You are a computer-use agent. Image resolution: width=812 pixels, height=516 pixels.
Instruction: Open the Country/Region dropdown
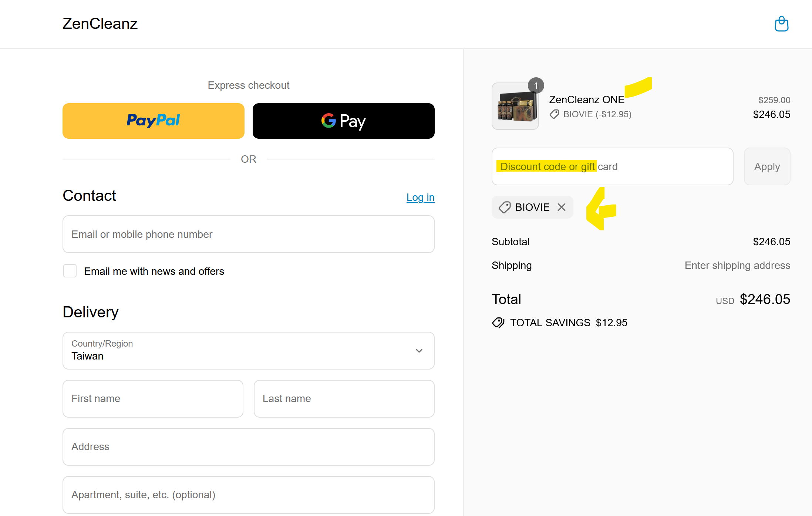click(249, 351)
